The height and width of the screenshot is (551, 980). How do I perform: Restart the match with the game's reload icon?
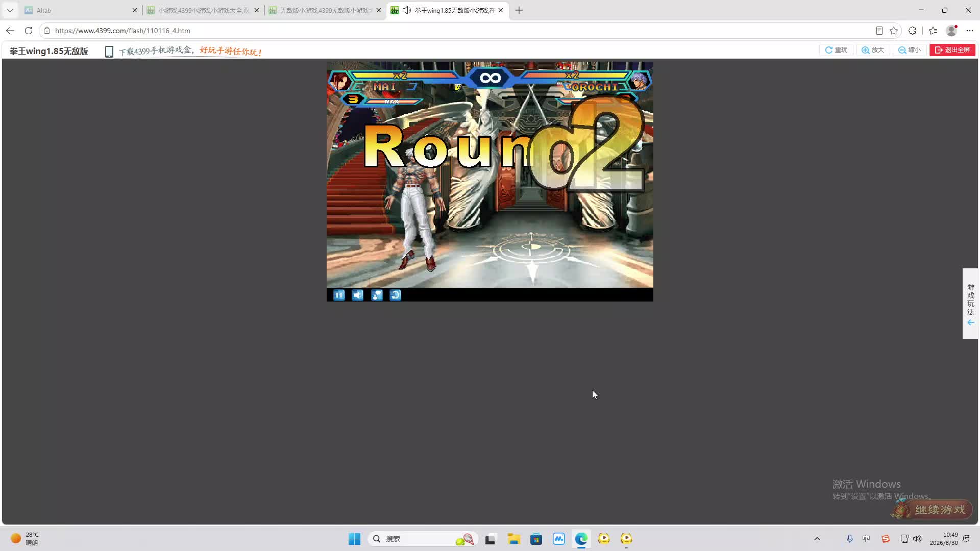coord(396,295)
